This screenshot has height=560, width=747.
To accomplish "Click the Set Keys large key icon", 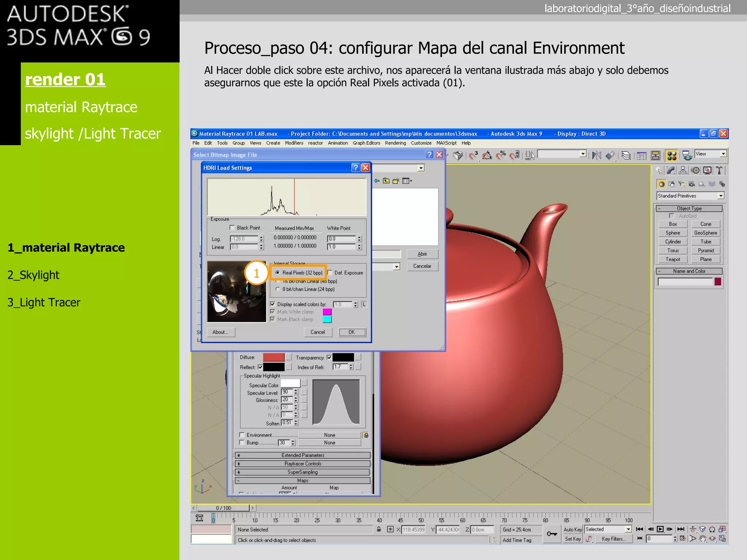I will pos(552,534).
